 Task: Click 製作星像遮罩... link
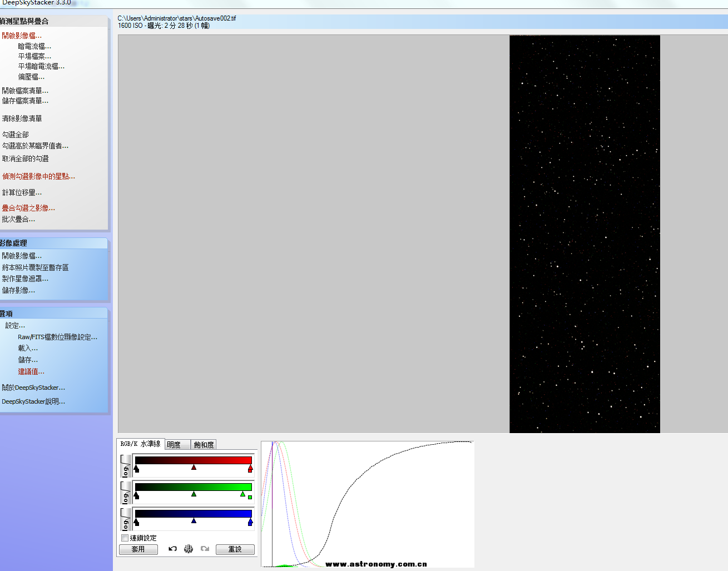(x=25, y=279)
